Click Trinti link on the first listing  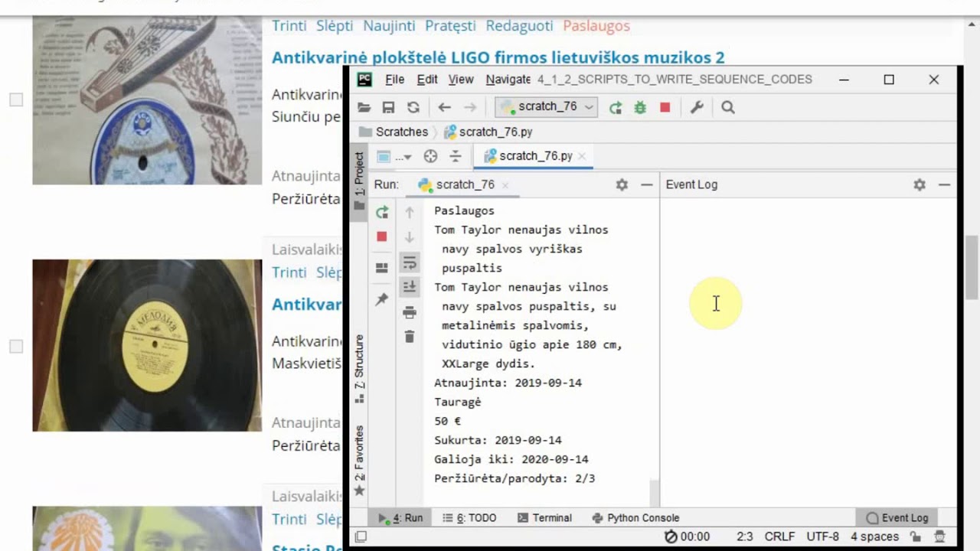(289, 25)
